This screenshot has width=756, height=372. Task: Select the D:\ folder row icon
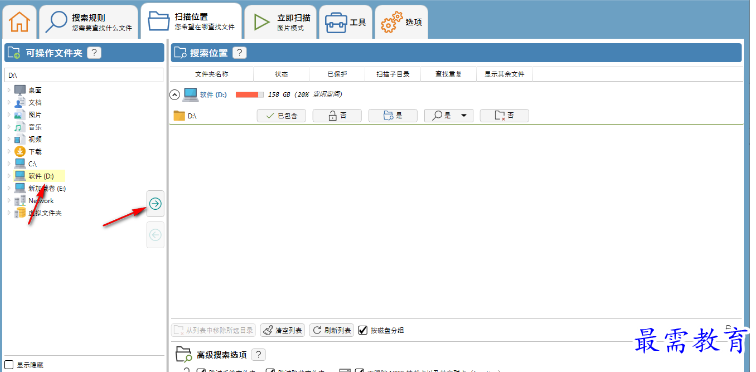(179, 116)
